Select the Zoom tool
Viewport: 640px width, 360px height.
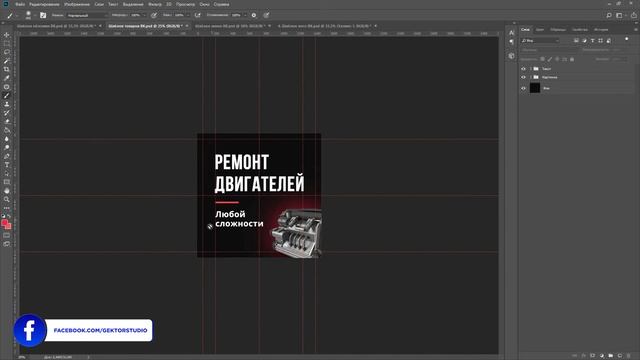coord(7,199)
